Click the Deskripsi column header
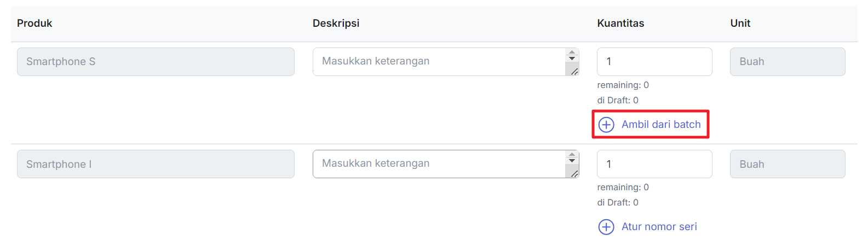Viewport: 868px width, 246px height. (x=336, y=24)
